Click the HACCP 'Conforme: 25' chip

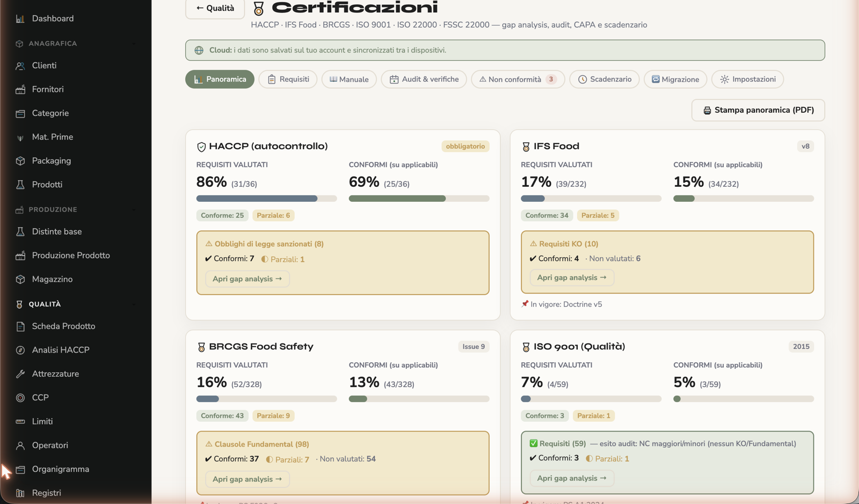point(222,216)
